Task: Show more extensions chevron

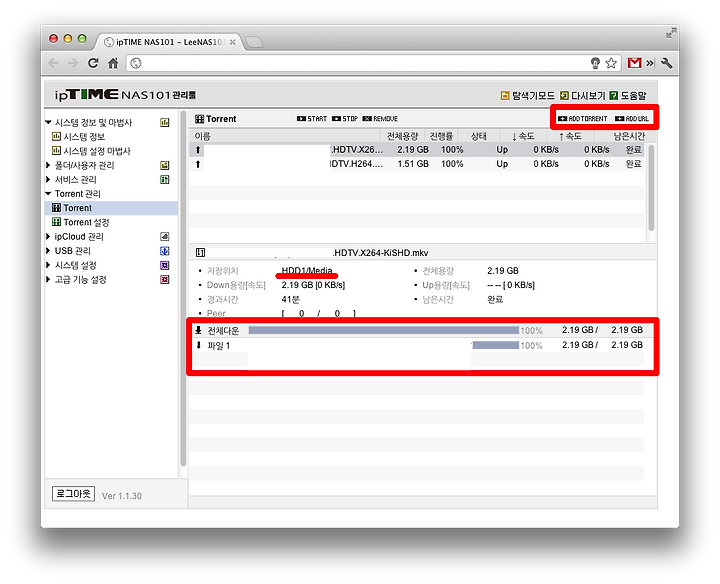Action: [x=650, y=63]
